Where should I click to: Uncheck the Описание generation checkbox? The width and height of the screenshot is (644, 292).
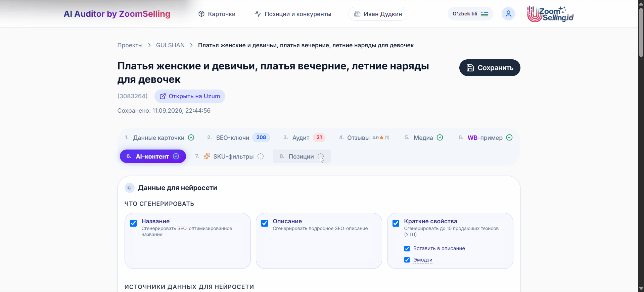click(x=265, y=223)
